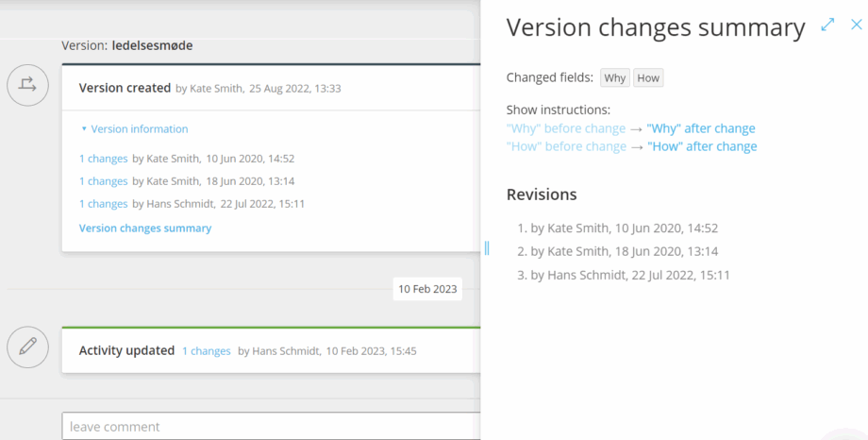
Task: Click in the leave comment field
Action: coord(269,427)
